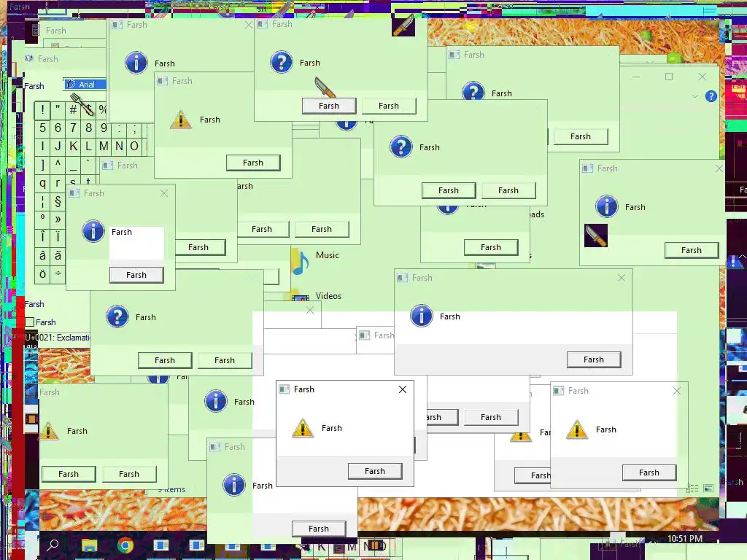Click Farsh button in small info dialog over Character Map
This screenshot has height=560, width=747.
(x=136, y=275)
